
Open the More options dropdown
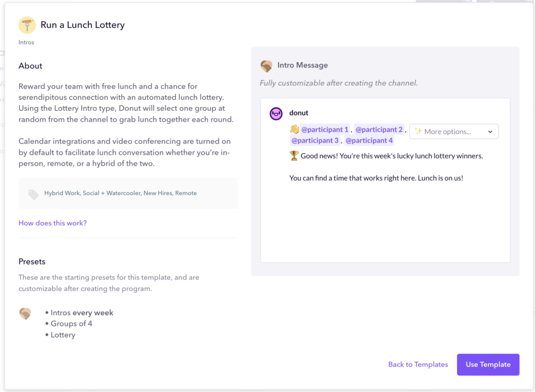click(x=453, y=131)
